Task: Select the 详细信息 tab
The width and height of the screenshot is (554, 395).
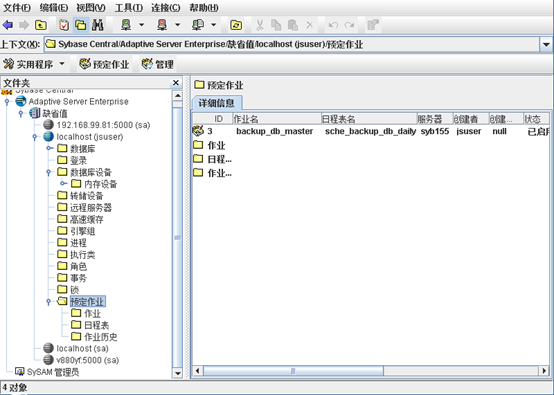Action: tap(217, 103)
